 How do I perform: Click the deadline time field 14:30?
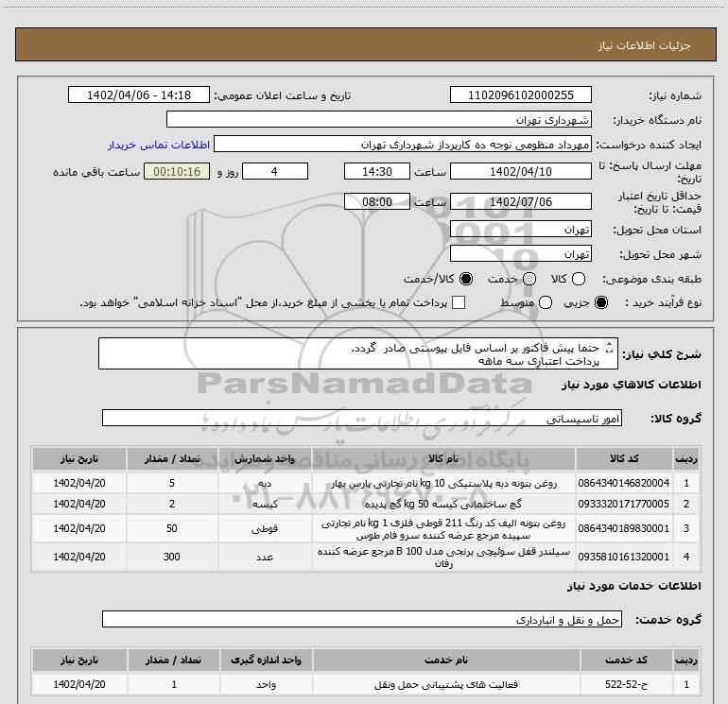click(377, 171)
